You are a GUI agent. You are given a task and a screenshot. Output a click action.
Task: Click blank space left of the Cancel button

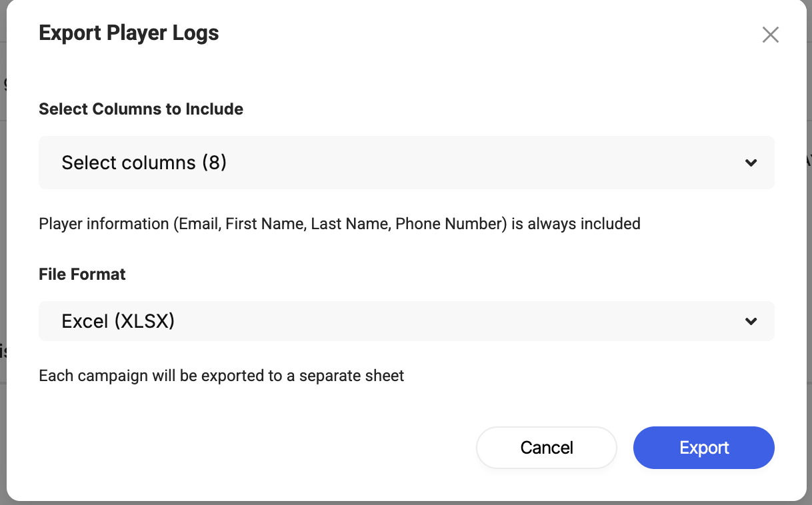click(x=253, y=448)
